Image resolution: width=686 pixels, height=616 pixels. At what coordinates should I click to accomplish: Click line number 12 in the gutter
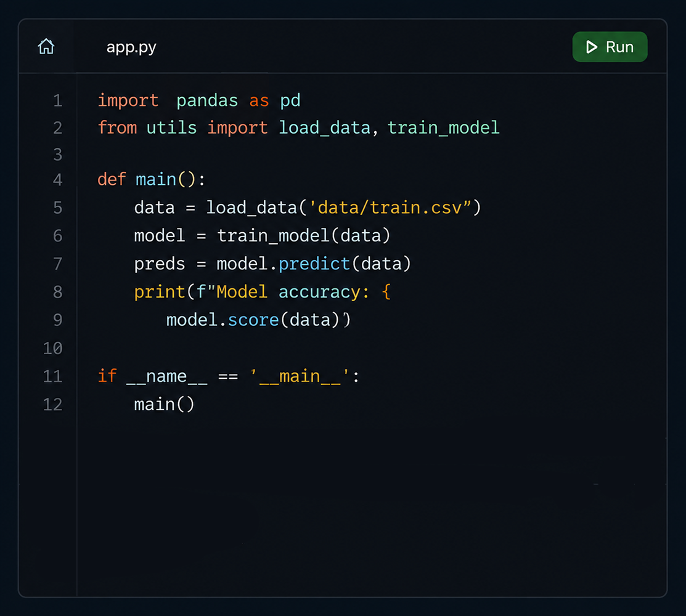click(53, 404)
